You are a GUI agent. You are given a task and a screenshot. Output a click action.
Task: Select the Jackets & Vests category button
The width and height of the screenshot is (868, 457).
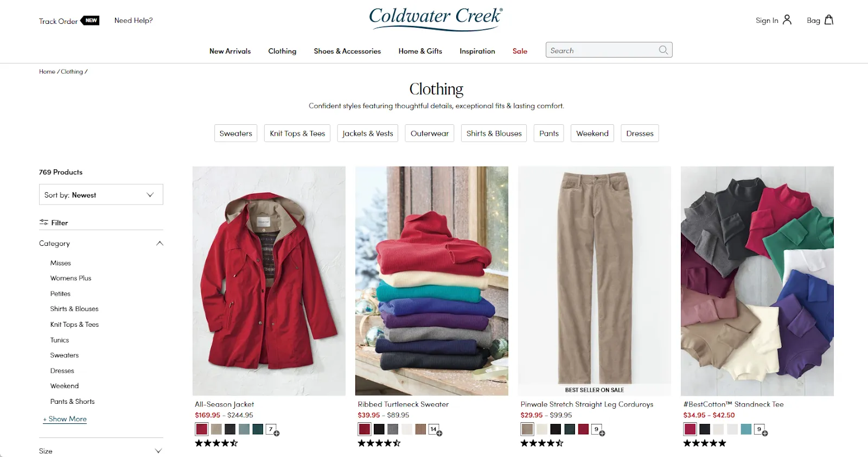pos(368,134)
